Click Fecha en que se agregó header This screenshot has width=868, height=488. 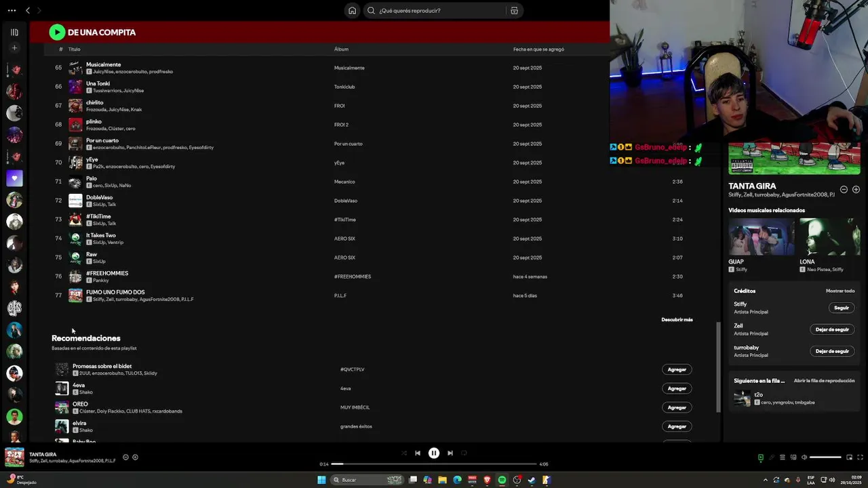click(x=538, y=49)
